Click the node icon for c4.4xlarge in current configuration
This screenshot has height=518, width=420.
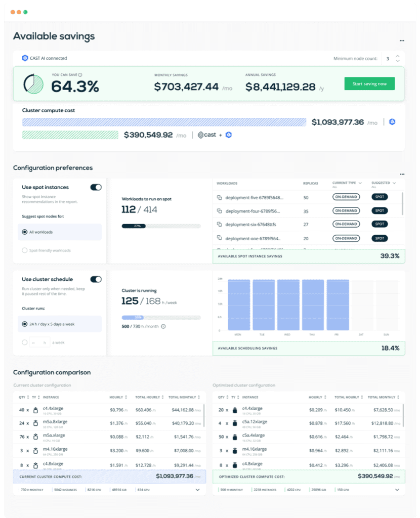(x=36, y=410)
